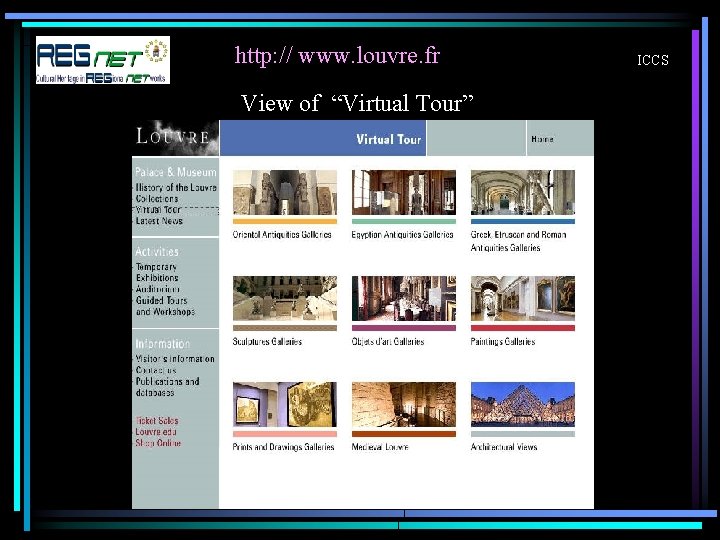Click the Egyptian Antiquities Galleries text link

(x=402, y=235)
